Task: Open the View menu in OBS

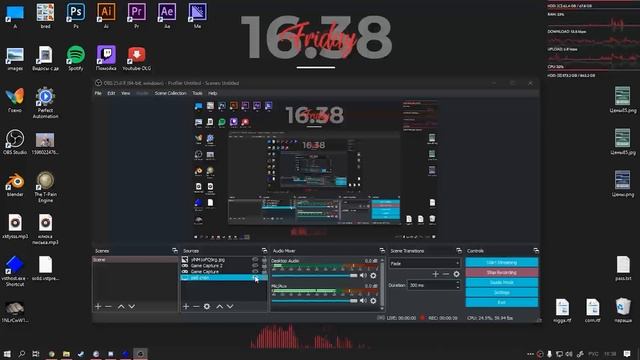Action: point(125,93)
